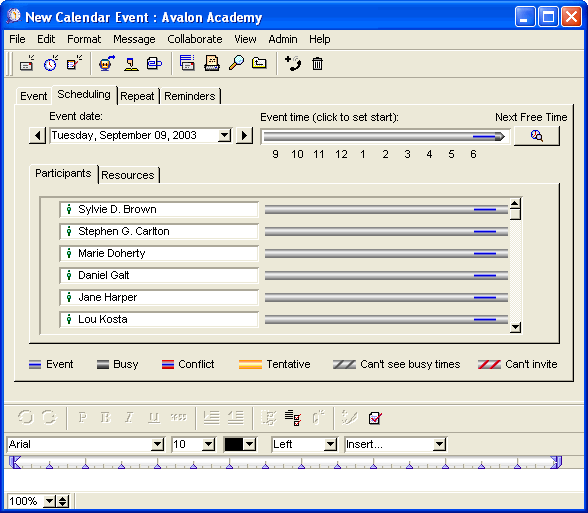Click the Next Free Time search button
This screenshot has height=513, width=588.
[x=537, y=135]
